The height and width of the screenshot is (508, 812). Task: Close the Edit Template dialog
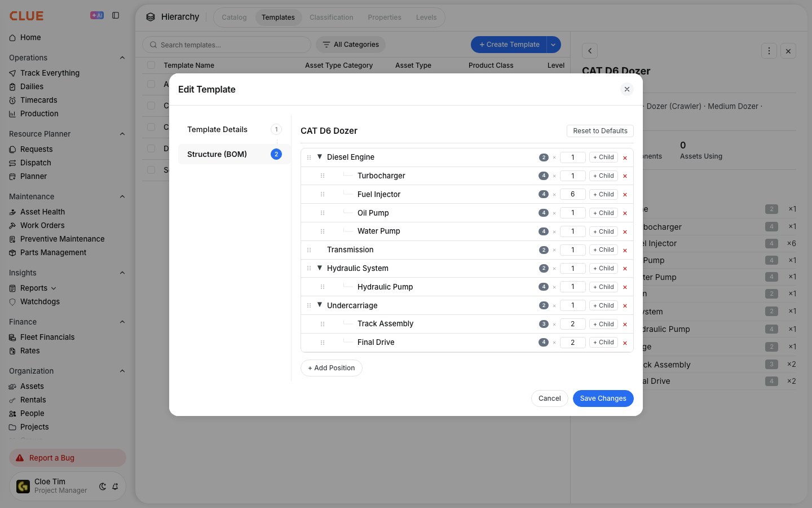point(627,89)
